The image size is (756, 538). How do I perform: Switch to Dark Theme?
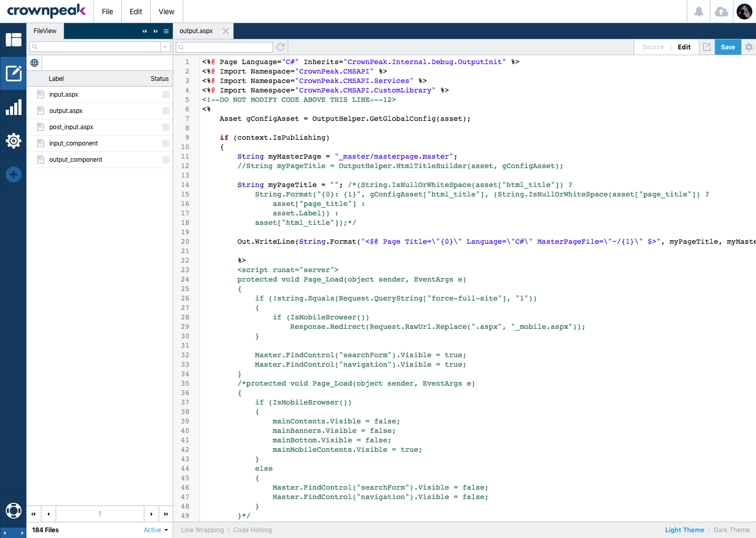click(731, 530)
